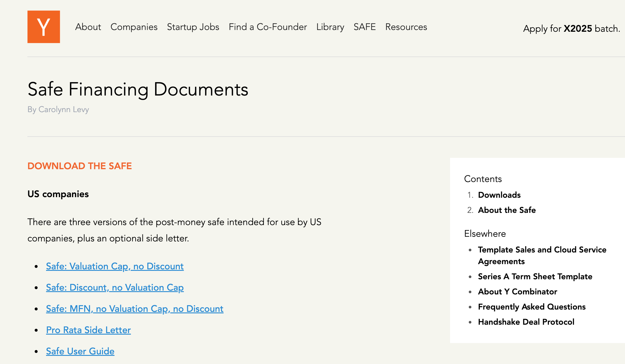Download the Pro Rata Side Letter
Screen dimensions: 625x364
point(88,330)
